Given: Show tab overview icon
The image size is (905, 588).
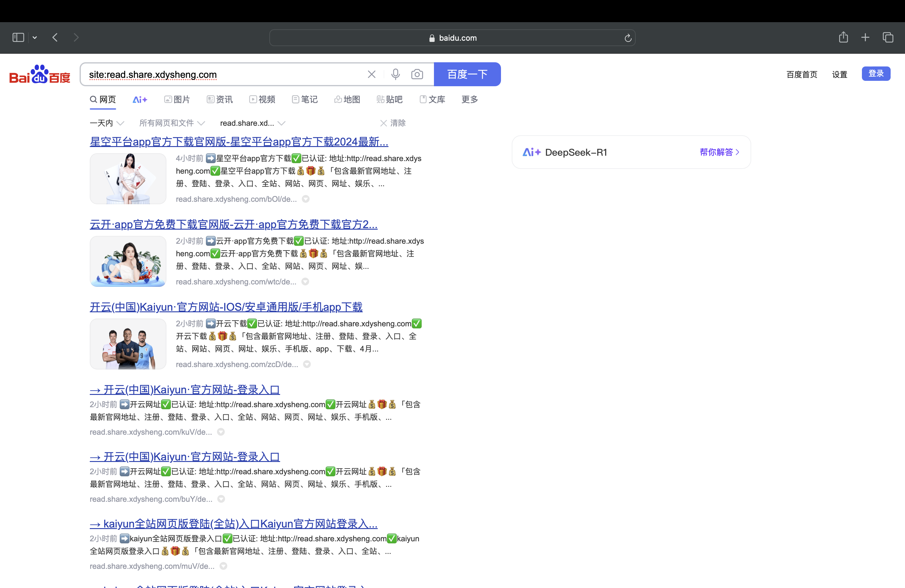Looking at the screenshot, I should (888, 37).
